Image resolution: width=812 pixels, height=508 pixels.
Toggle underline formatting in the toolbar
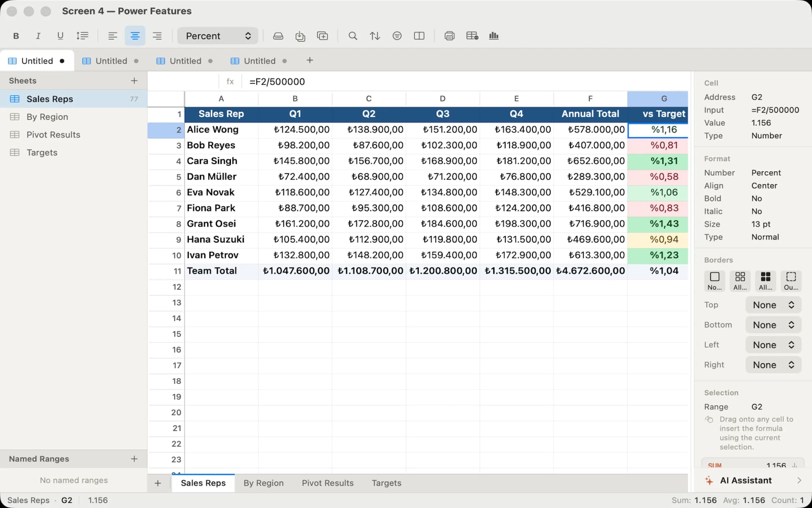tap(60, 36)
